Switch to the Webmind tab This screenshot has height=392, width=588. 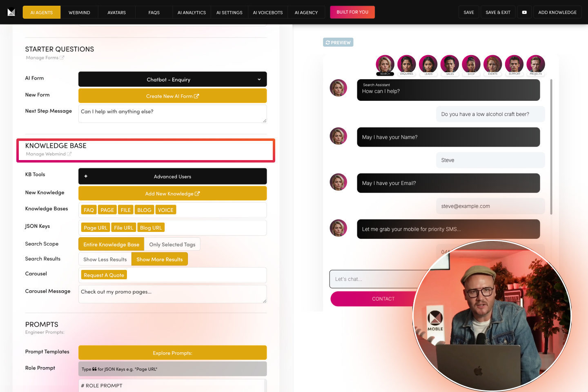click(x=79, y=12)
